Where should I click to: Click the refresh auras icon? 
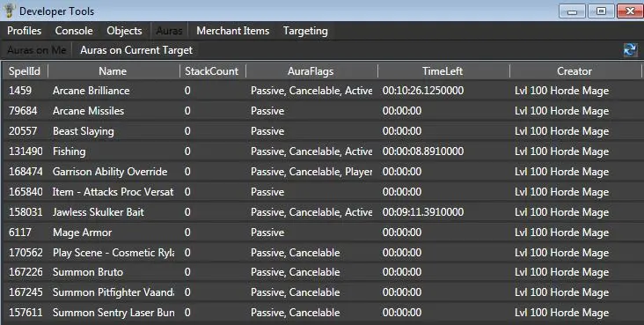630,50
